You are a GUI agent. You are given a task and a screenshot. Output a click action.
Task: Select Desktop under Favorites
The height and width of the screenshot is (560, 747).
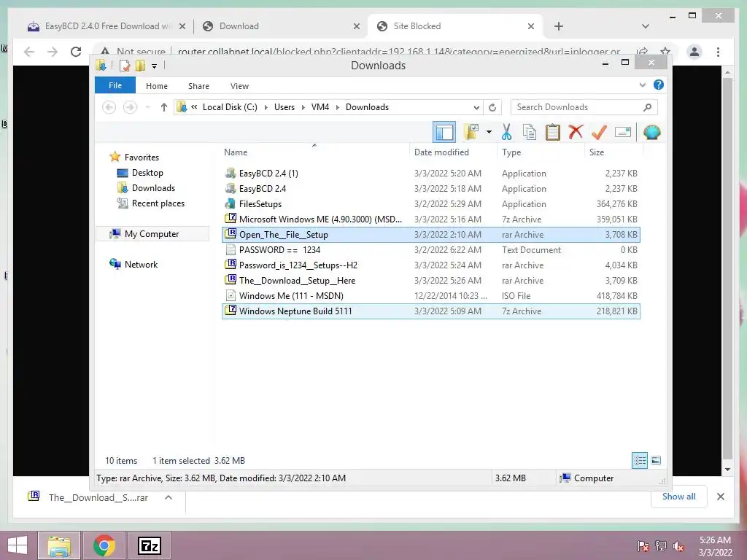click(x=147, y=173)
